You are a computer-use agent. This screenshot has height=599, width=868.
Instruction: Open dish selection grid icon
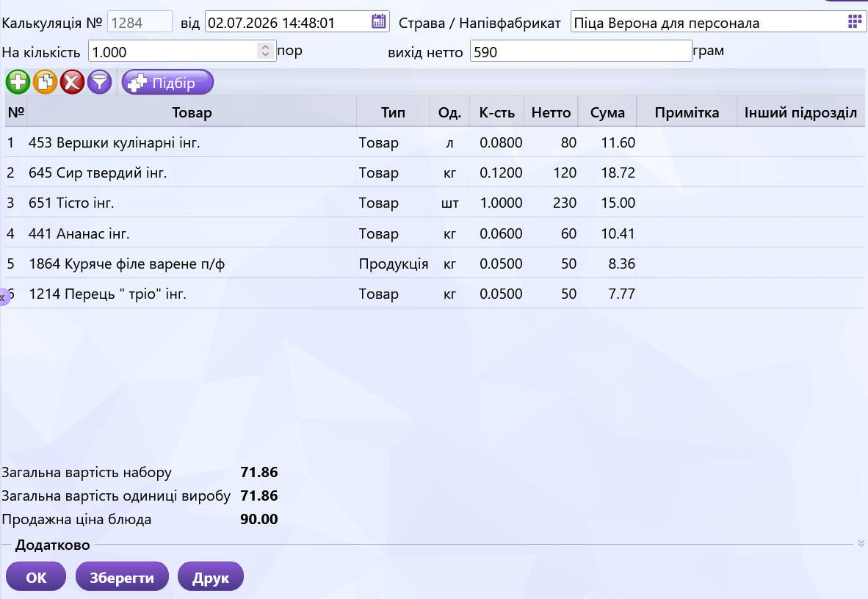[x=855, y=21]
